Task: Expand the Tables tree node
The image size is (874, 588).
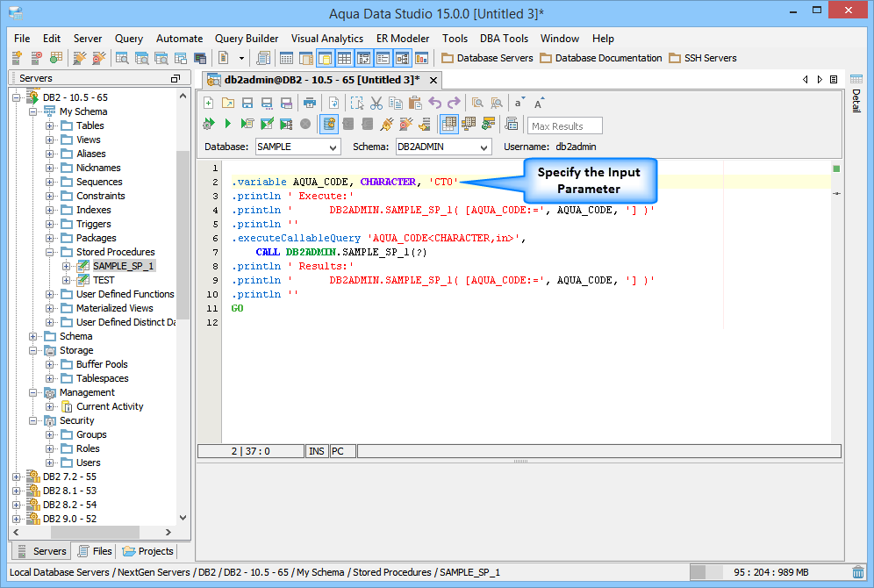Action: [x=50, y=125]
